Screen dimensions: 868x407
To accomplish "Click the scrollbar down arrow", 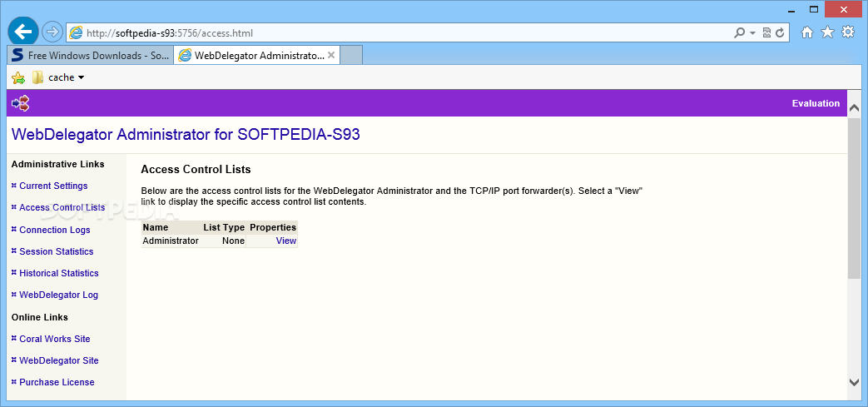I will coord(854,381).
